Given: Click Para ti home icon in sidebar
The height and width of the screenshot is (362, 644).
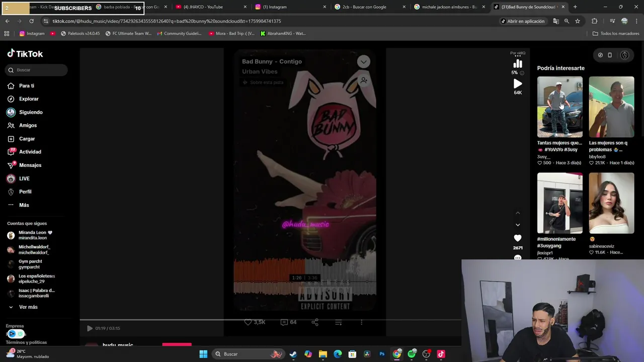Looking at the screenshot, I should point(11,86).
